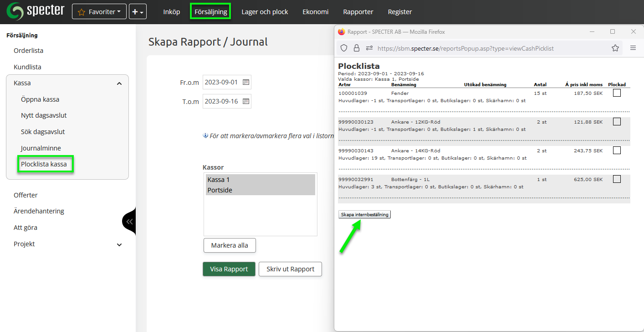Expand the Projekt sidebar section

119,244
